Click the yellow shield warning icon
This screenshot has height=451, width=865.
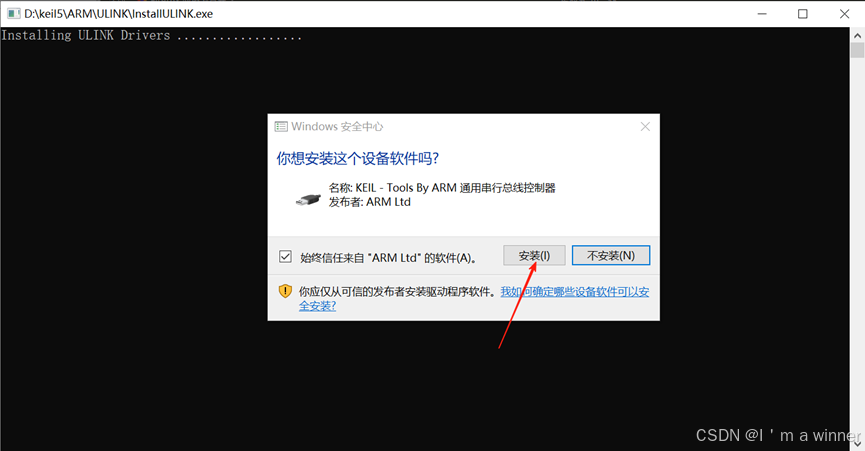[x=285, y=291]
